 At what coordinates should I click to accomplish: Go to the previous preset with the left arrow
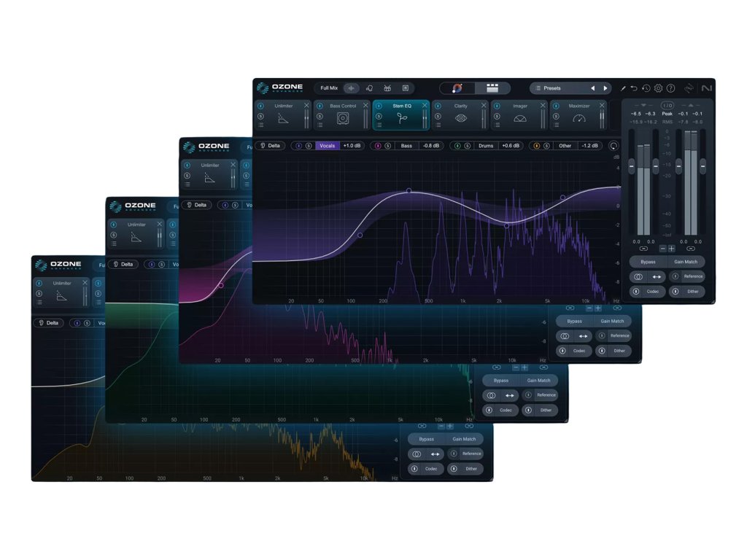coord(592,88)
